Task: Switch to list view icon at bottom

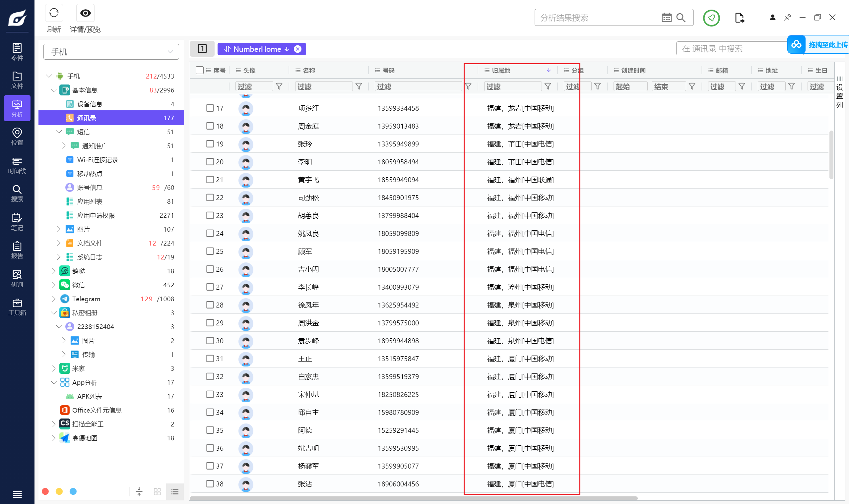Action: pyautogui.click(x=175, y=491)
